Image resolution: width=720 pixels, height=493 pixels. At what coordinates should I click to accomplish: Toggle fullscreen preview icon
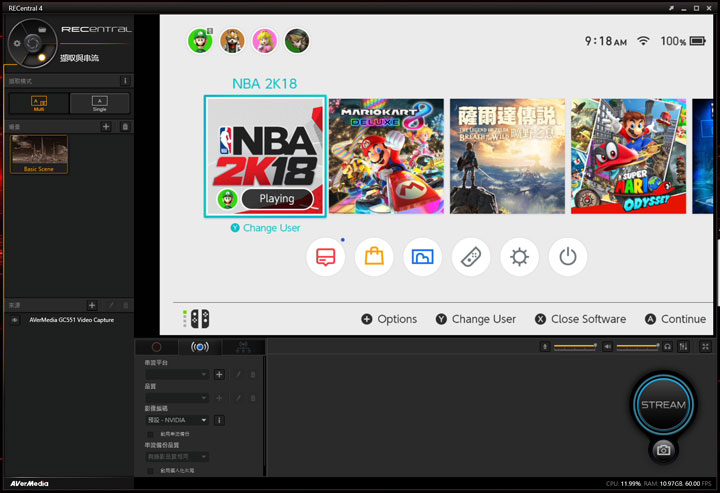pos(705,347)
